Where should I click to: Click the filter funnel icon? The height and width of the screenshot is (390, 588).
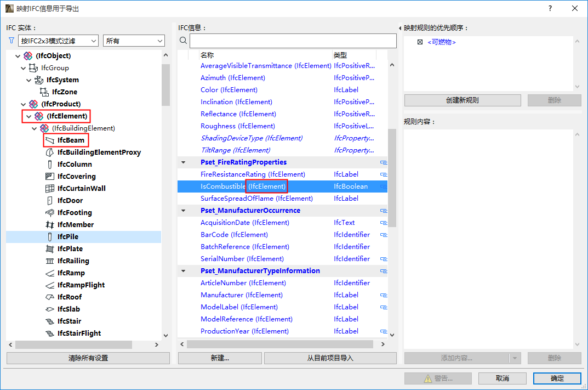[12, 41]
